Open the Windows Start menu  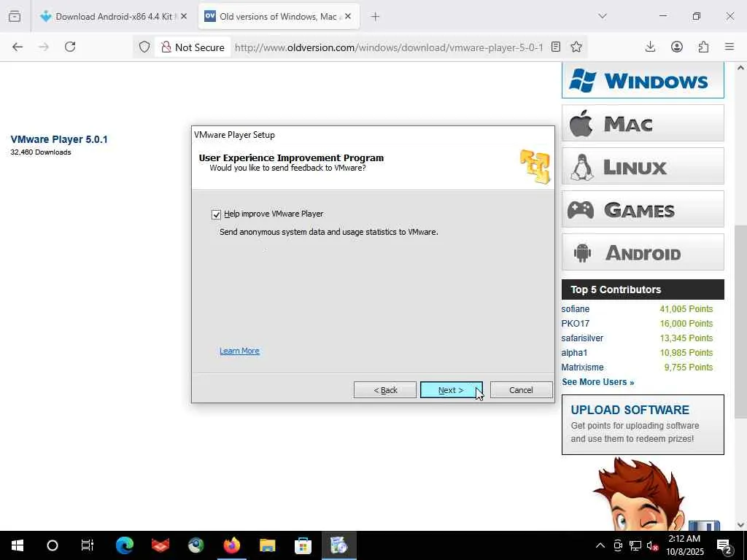tap(18, 545)
